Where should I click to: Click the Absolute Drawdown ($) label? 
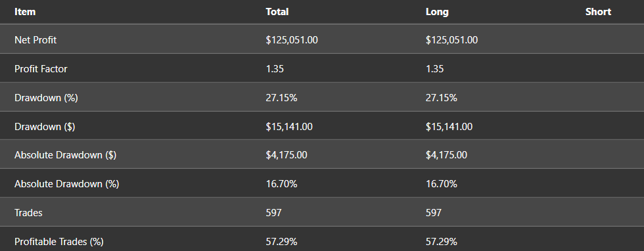[65, 155]
